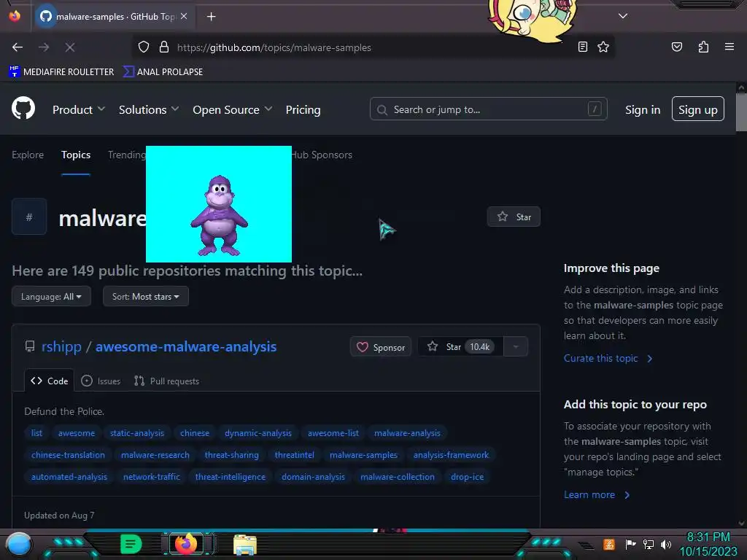Viewport: 747px width, 560px height.
Task: Click the dynamic-analysis topic tag
Action: tap(258, 433)
